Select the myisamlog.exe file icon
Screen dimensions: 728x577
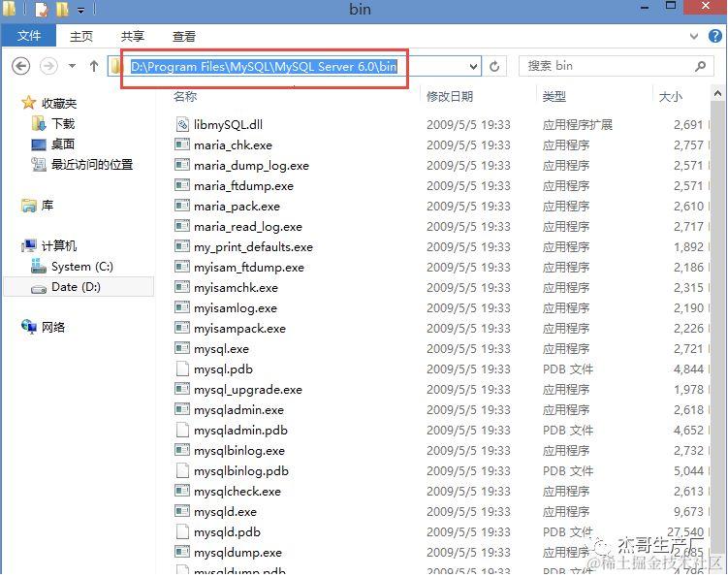pyautogui.click(x=182, y=307)
